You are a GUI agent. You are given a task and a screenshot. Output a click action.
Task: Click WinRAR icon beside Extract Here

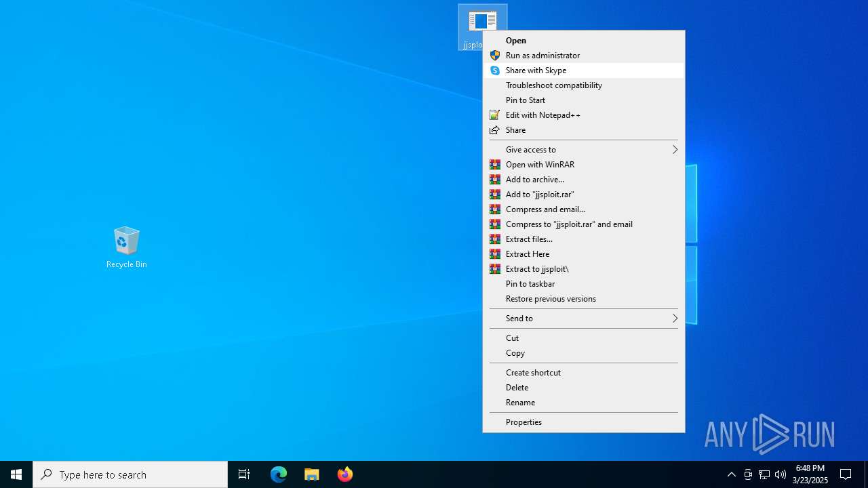tap(495, 254)
